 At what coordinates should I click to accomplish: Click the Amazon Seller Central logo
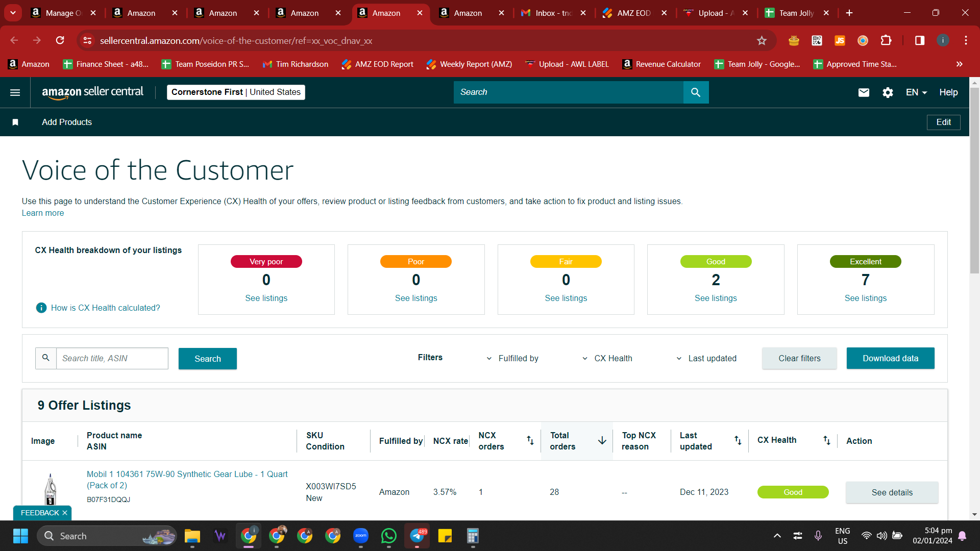(x=92, y=92)
